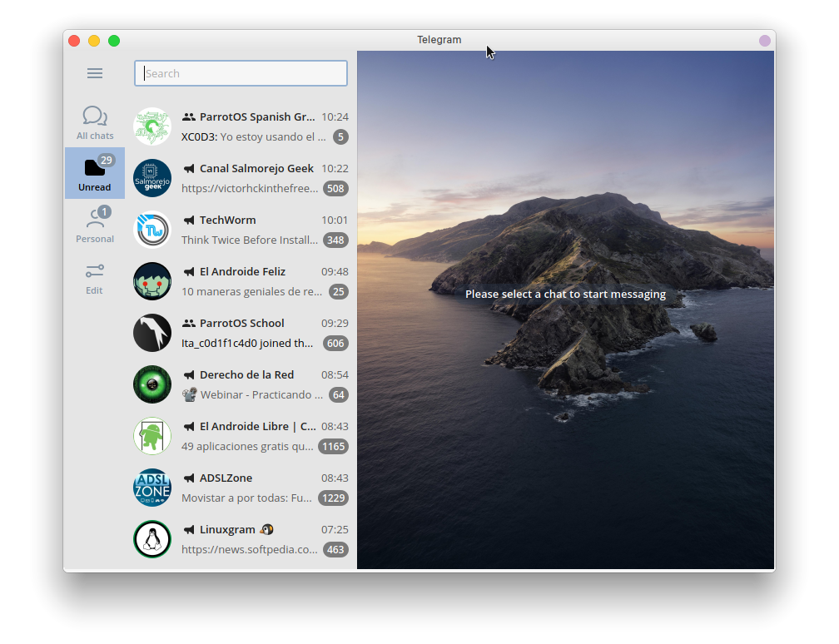Open ParrotOS School chat title
Image resolution: width=839 pixels, height=644 pixels.
pyautogui.click(x=242, y=323)
